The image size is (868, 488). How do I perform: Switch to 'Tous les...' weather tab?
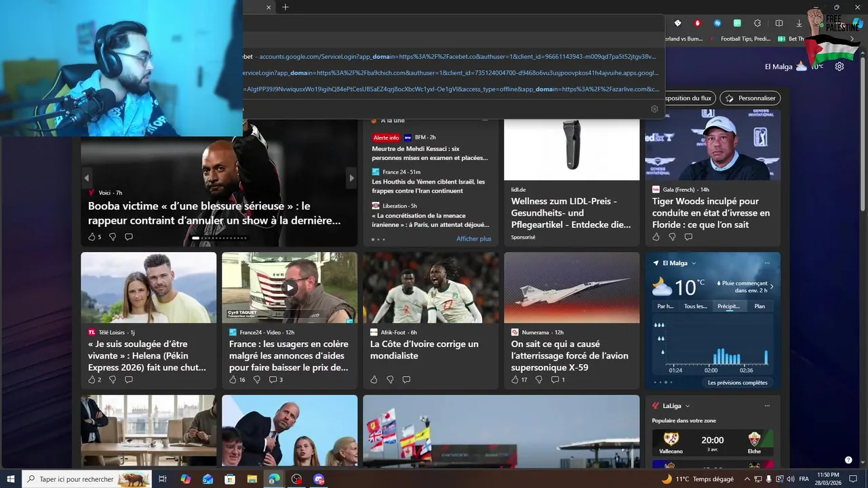[695, 306]
